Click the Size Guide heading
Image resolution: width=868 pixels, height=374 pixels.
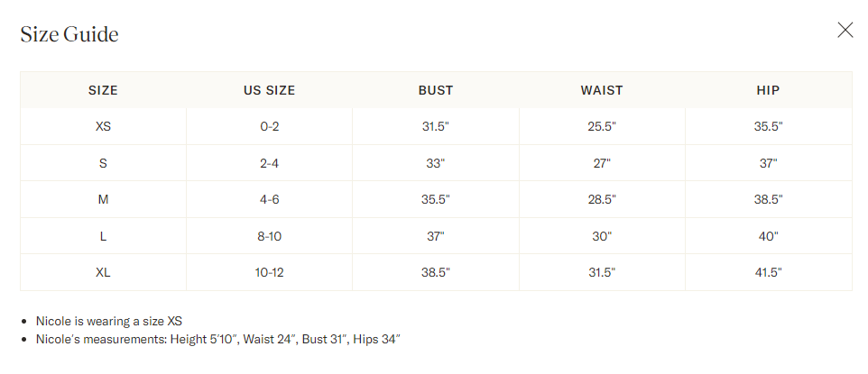[x=69, y=34]
